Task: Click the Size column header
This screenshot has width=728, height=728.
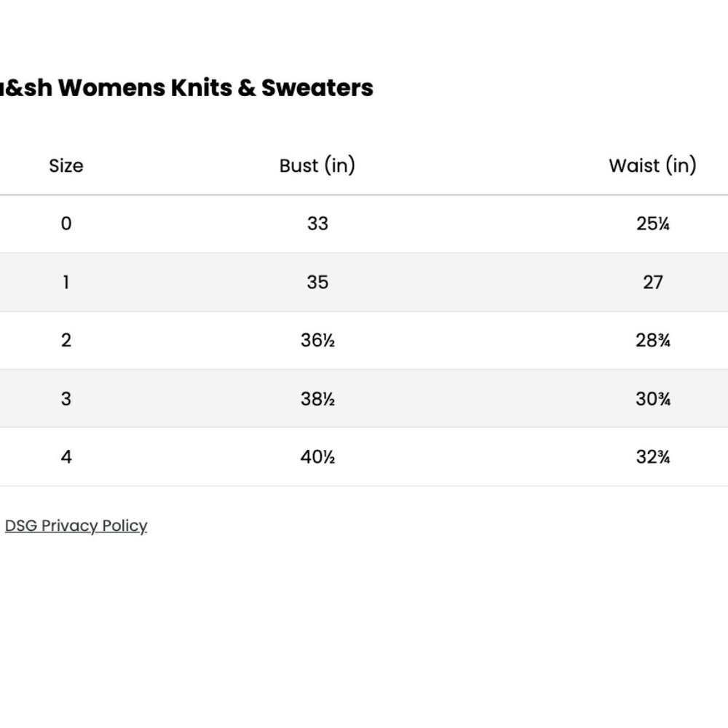Action: click(66, 166)
